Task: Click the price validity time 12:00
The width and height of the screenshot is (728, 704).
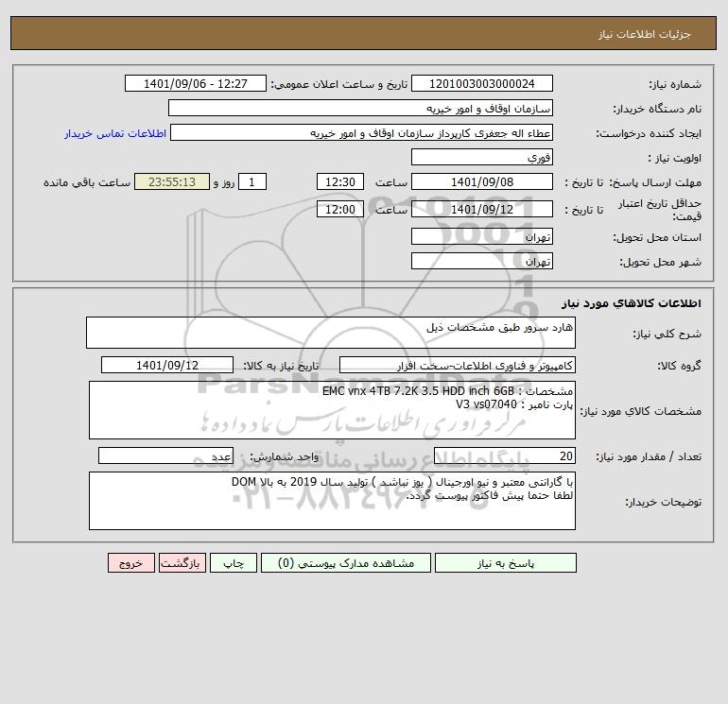Action: [339, 209]
